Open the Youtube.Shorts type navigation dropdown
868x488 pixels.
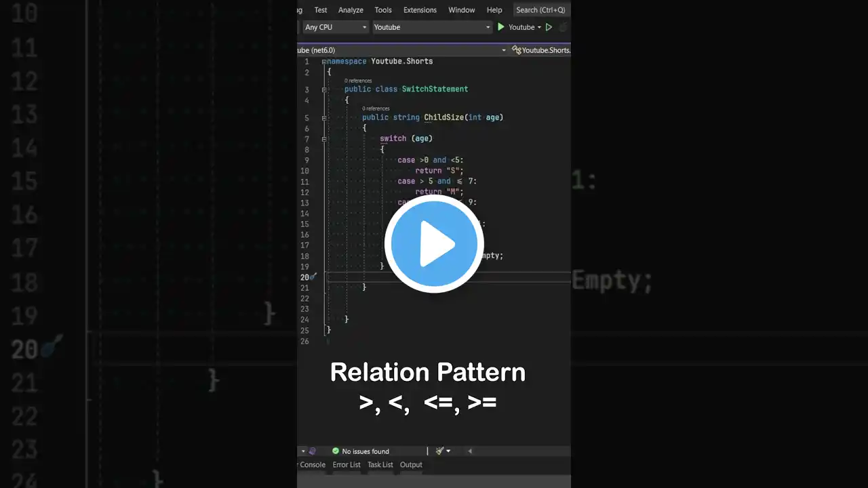coord(541,50)
